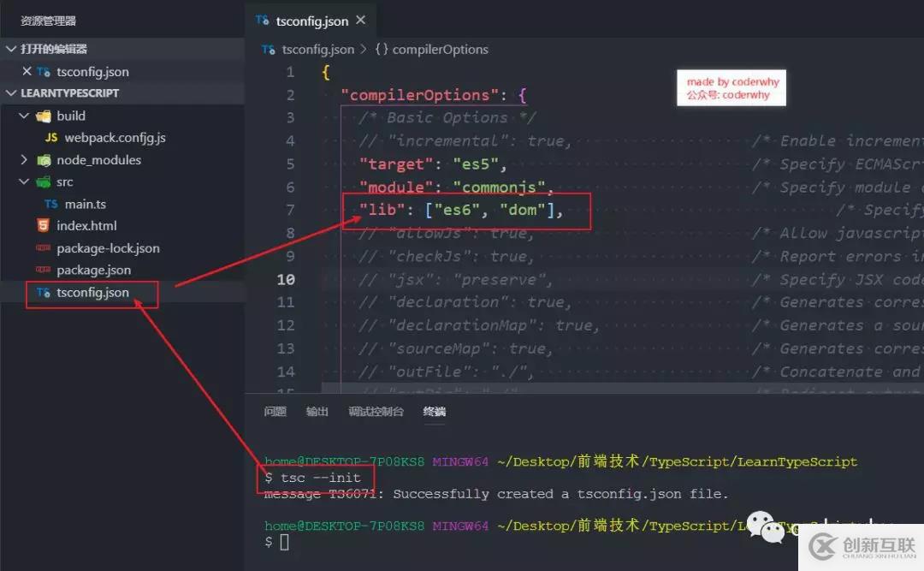Click the npm icon beside package.json

(x=43, y=271)
